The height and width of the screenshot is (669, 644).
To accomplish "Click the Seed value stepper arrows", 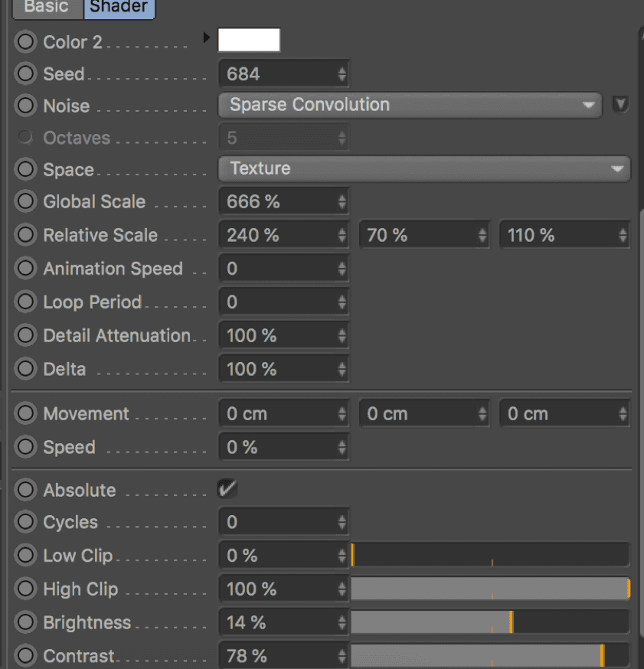I will click(x=342, y=74).
